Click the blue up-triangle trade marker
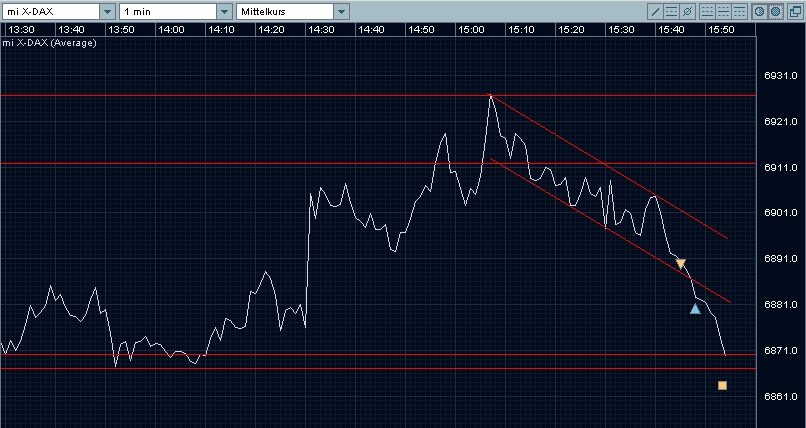Viewport: 806px width, 428px height. point(695,308)
